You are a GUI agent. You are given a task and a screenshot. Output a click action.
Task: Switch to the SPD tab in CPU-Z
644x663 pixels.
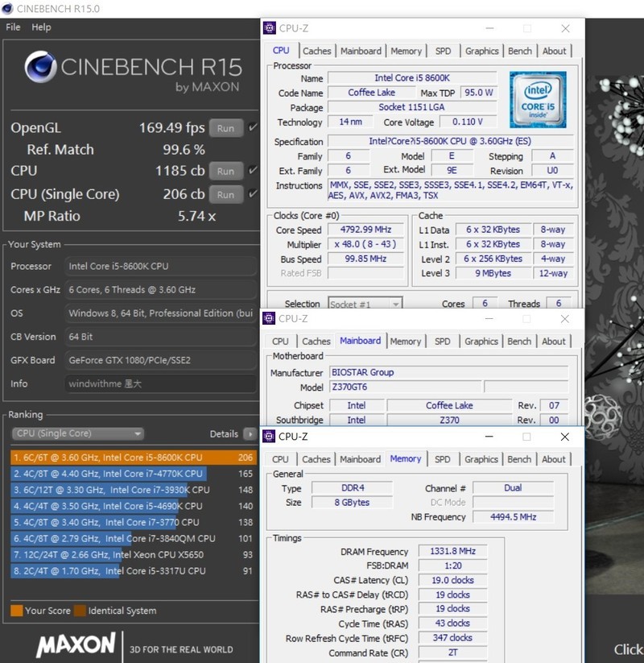[x=443, y=50]
